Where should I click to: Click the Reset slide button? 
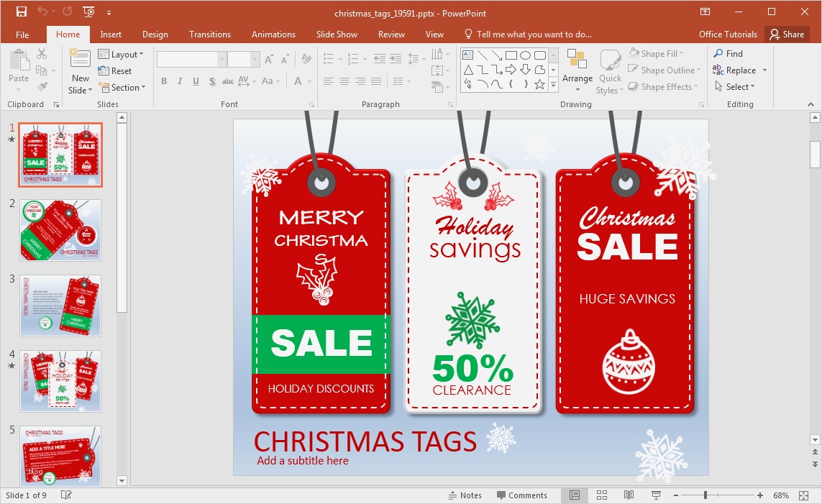[x=115, y=70]
